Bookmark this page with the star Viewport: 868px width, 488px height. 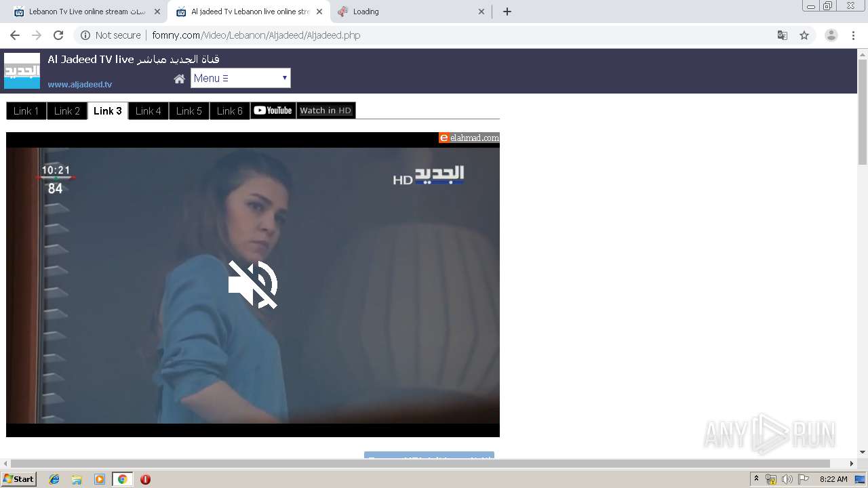pos(804,35)
